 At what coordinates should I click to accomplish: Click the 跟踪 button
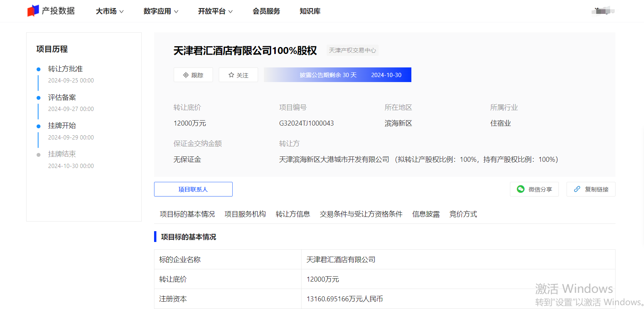[x=193, y=75]
